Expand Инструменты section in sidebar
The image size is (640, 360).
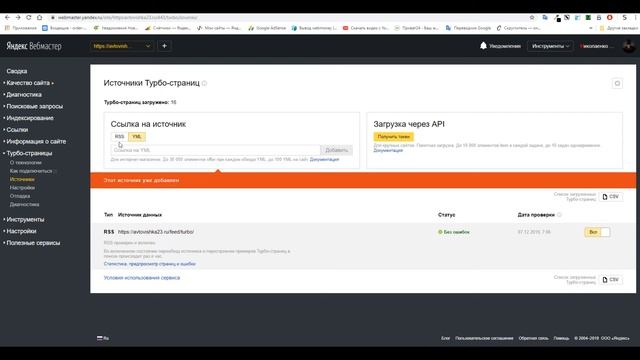click(25, 220)
